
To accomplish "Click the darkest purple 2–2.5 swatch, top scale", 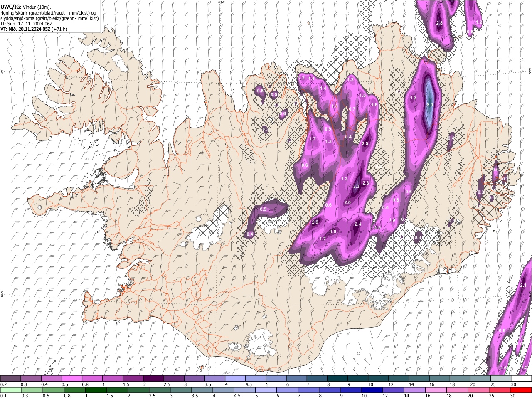I will click(x=153, y=379).
